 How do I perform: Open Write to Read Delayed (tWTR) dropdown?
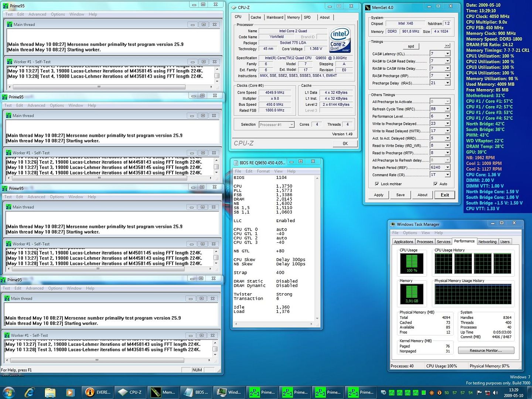pos(447,131)
